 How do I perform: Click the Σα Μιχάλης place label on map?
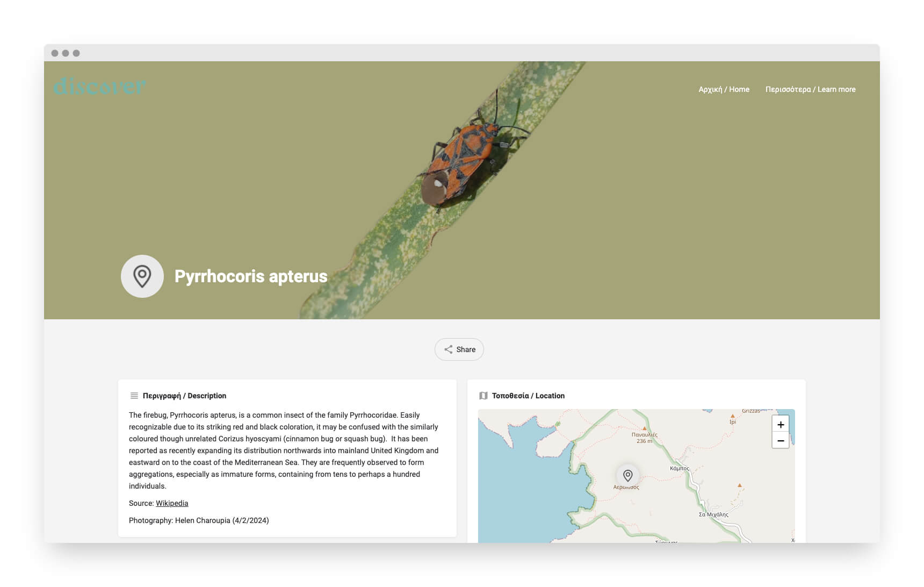coord(713,514)
